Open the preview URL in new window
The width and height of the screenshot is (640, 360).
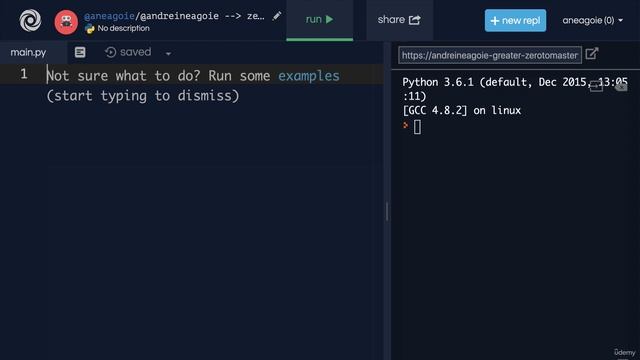point(592,54)
